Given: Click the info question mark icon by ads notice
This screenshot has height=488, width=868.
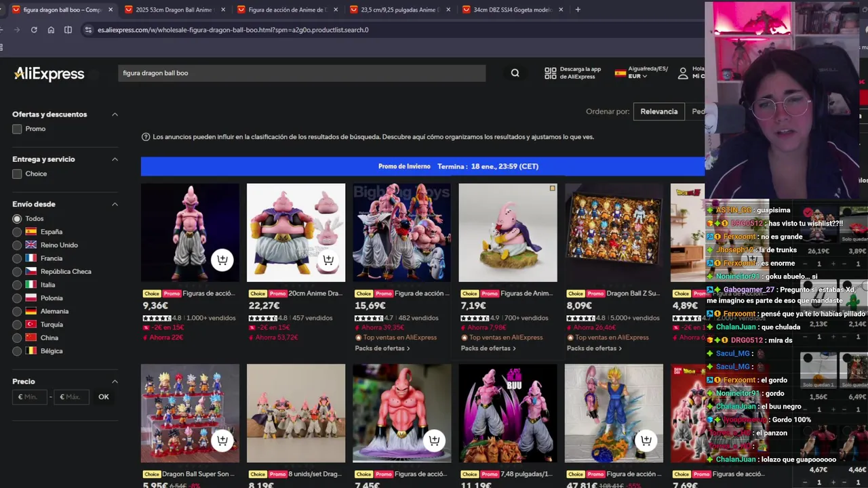Looking at the screenshot, I should pos(146,137).
